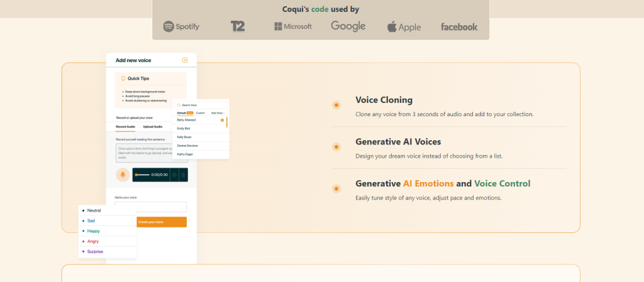Click the microphone record icon
Image resolution: width=644 pixels, height=282 pixels.
click(123, 175)
